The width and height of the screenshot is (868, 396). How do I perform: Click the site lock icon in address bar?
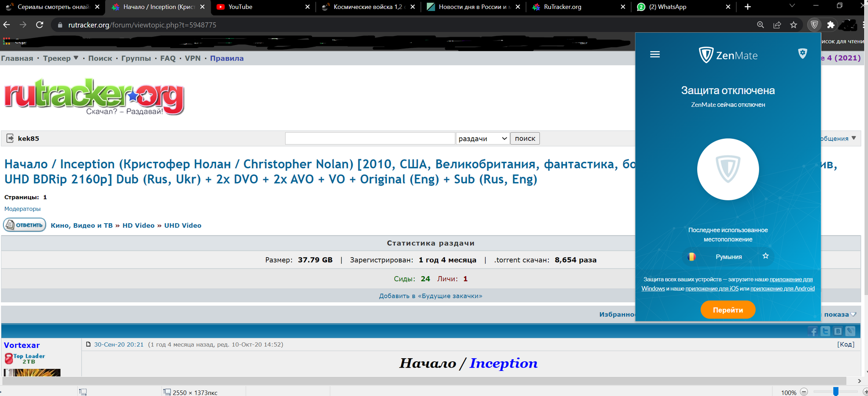coord(60,25)
